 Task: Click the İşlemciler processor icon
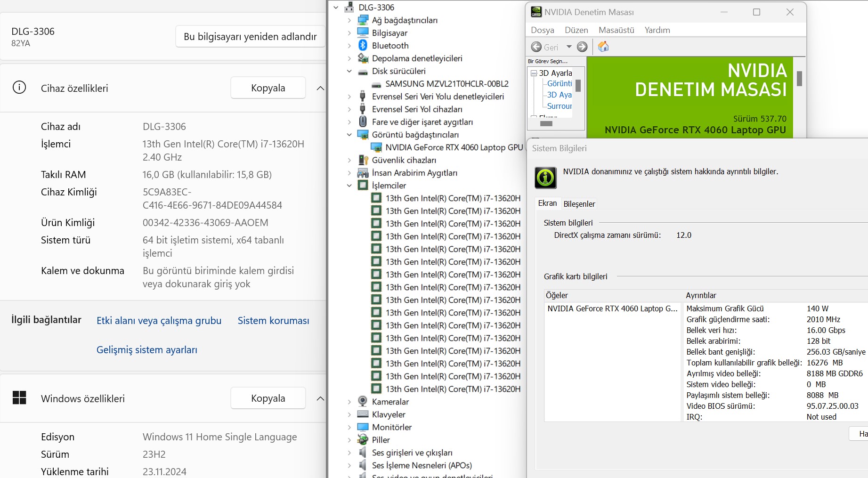[363, 186]
